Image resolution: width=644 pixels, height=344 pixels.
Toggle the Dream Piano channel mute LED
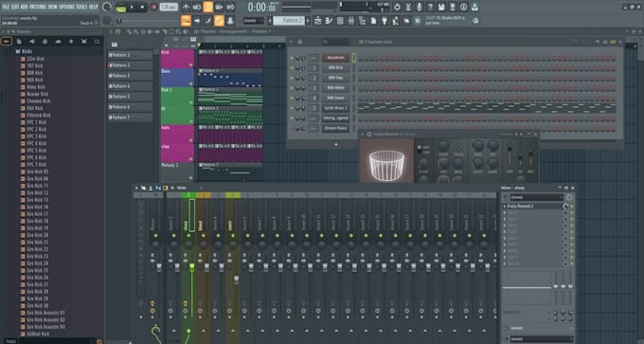coord(292,128)
